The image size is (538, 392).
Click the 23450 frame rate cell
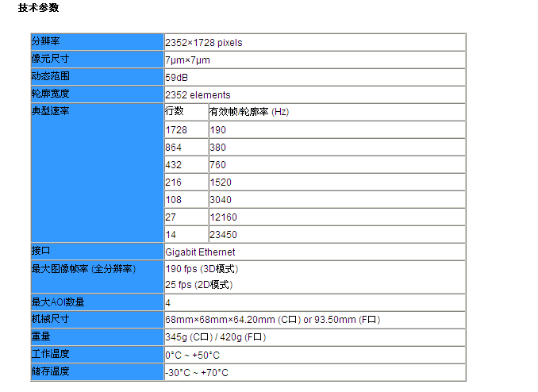pyautogui.click(x=223, y=234)
